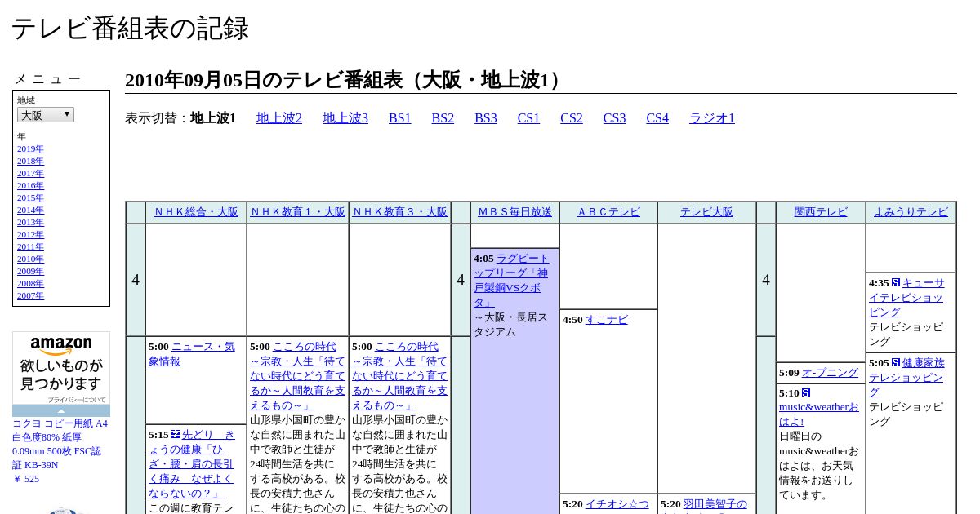
Task: Open the 先どり きょうの健康 program link
Action: click(193, 464)
